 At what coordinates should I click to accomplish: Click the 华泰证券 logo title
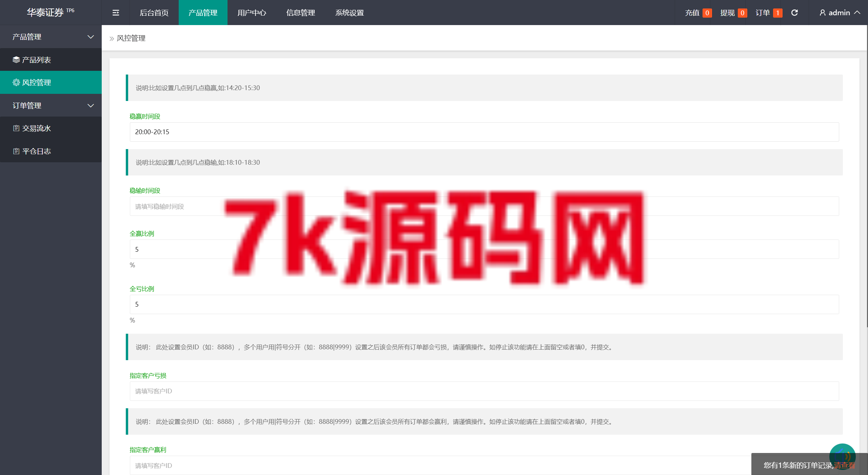point(45,13)
